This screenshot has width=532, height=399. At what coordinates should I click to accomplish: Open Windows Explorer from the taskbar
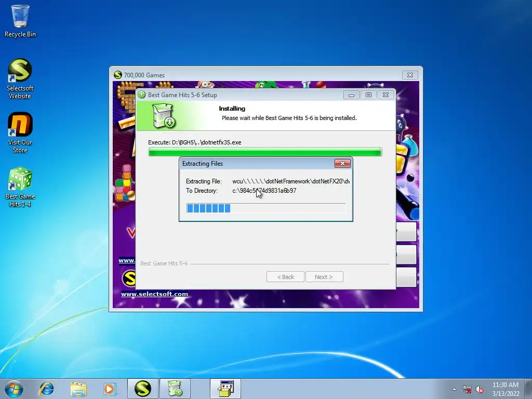[78, 389]
